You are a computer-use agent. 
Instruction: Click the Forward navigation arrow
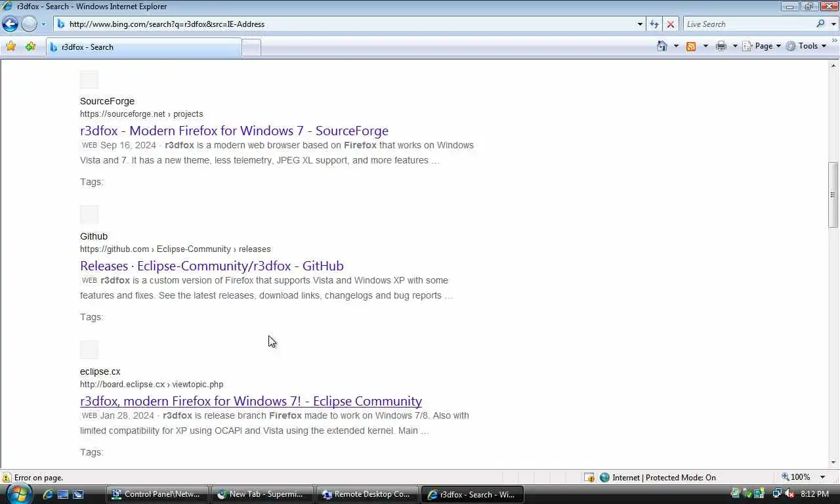(29, 24)
